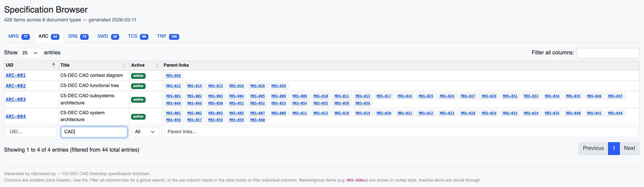Viewport: 644px width, 187px height.
Task: Open the ARC-003 item link
Action: 16,99
